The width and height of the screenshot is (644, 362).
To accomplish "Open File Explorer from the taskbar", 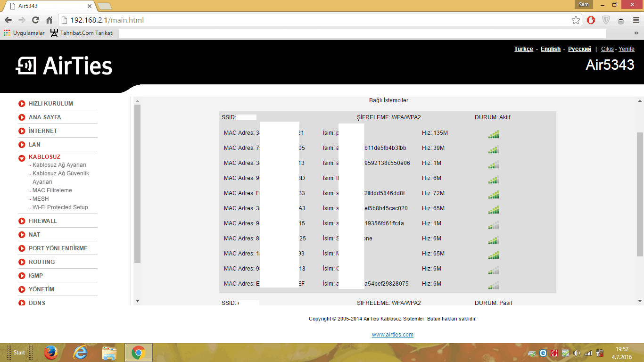I will [109, 353].
